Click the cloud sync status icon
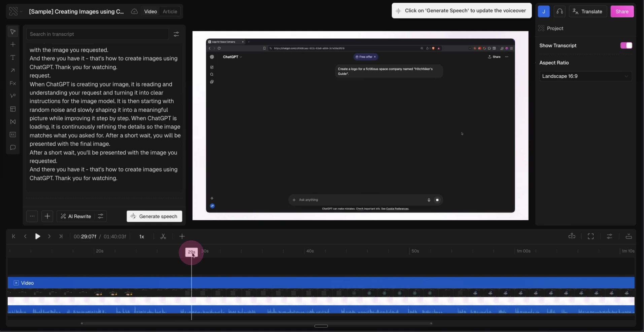 point(134,11)
